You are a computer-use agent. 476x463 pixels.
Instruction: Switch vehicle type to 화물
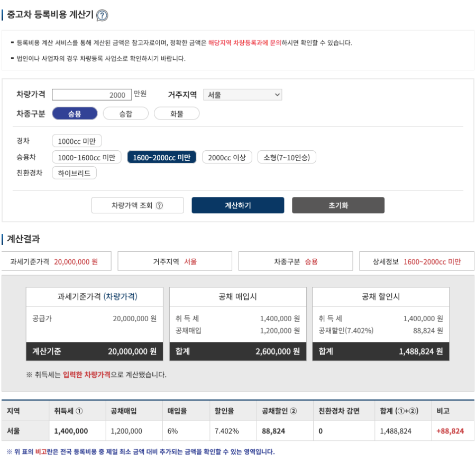(177, 113)
